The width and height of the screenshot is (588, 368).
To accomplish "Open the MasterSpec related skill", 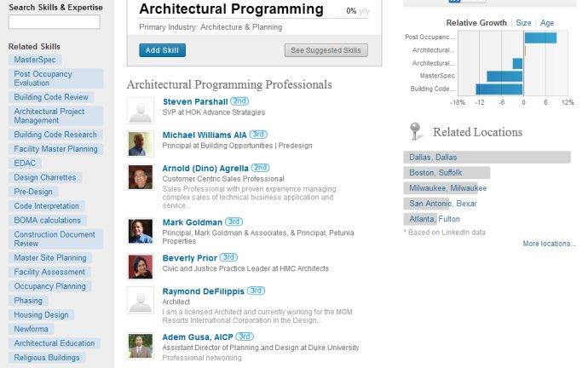I will (37, 60).
